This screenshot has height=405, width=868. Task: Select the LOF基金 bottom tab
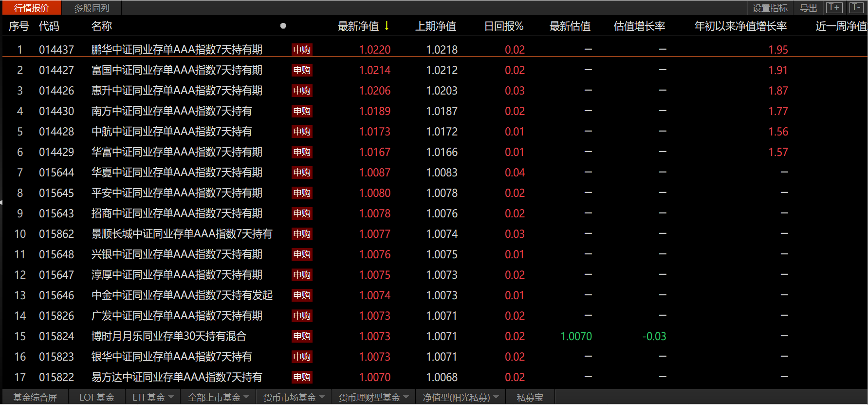click(x=97, y=397)
